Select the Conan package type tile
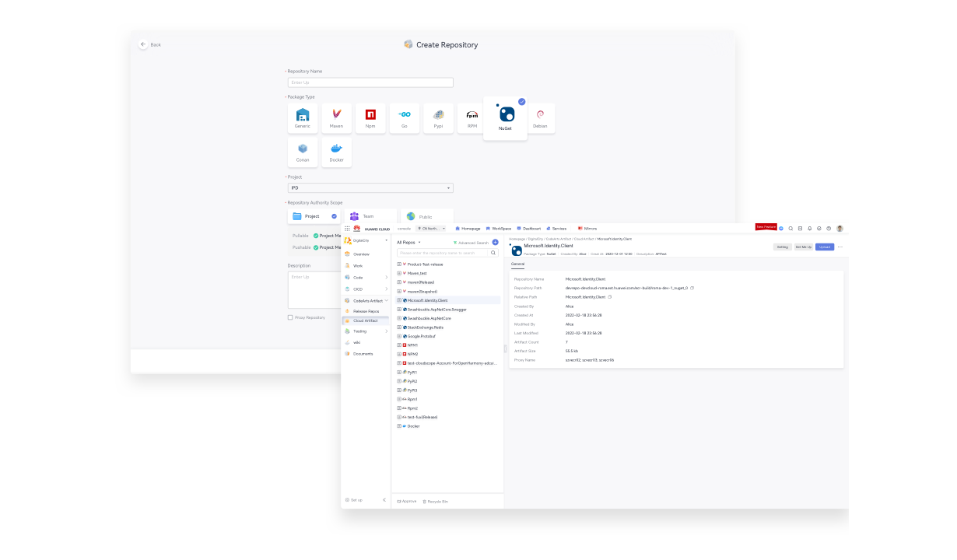 click(303, 152)
